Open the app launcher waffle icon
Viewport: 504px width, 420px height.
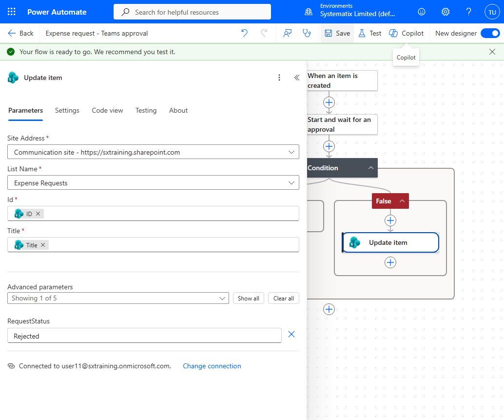click(x=12, y=12)
